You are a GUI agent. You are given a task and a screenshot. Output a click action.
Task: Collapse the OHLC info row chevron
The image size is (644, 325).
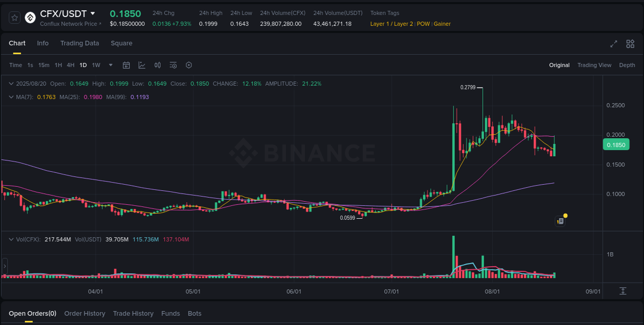click(x=11, y=83)
